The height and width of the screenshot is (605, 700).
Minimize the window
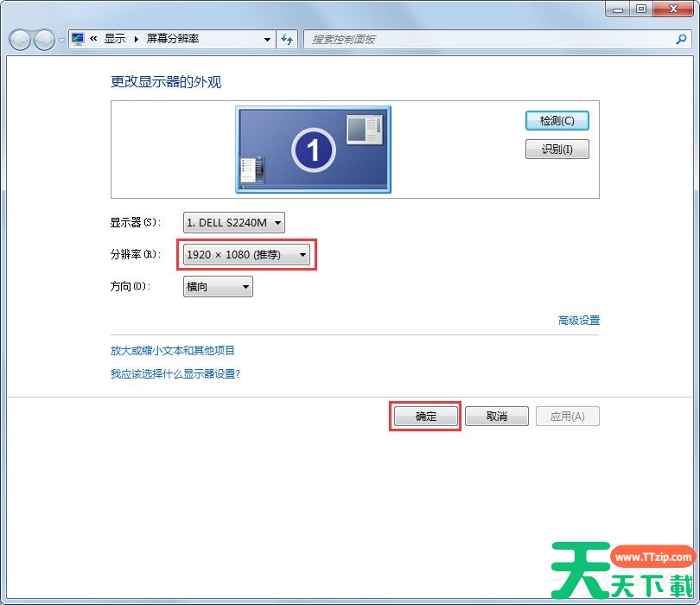click(x=618, y=9)
